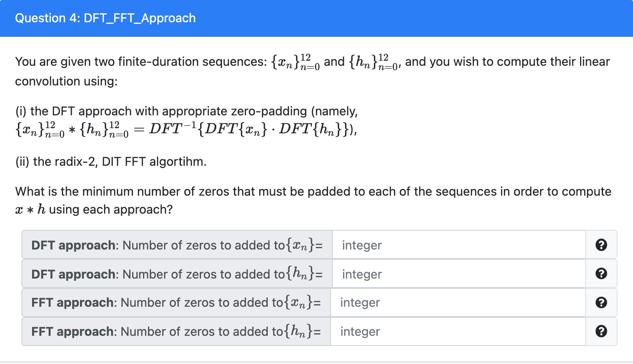
Task: Select the help circle next to the top integer field
Action: click(x=601, y=244)
